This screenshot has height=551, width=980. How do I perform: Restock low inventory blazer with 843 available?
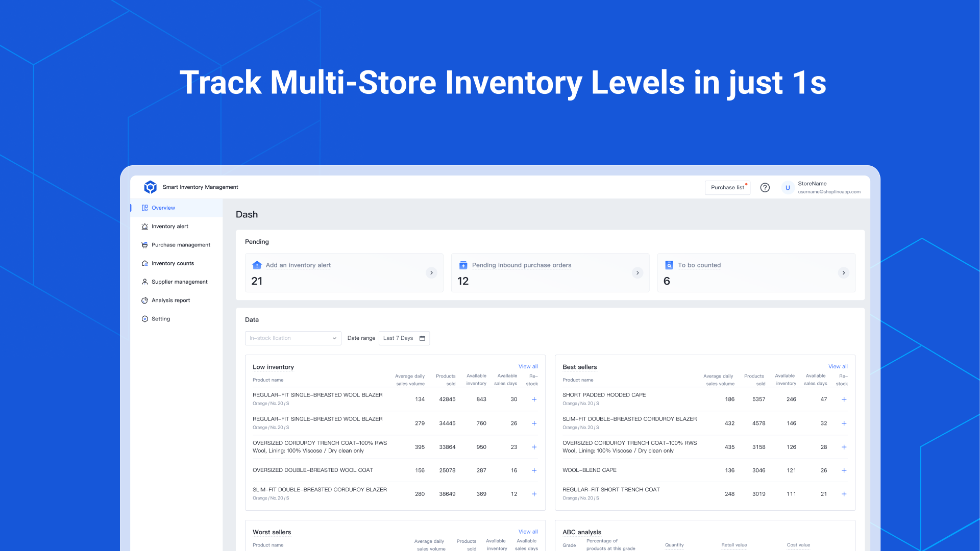pos(534,399)
